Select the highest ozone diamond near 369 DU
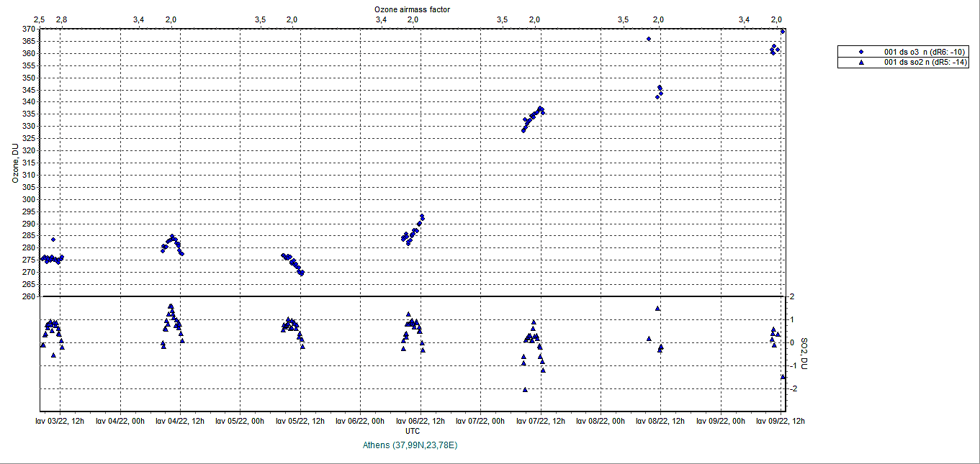 (x=783, y=32)
